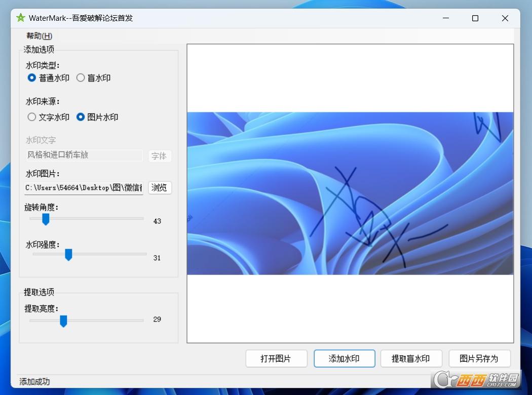This screenshot has width=532, height=395.
Task: Click the rotation angle value 43
Action: tap(157, 221)
